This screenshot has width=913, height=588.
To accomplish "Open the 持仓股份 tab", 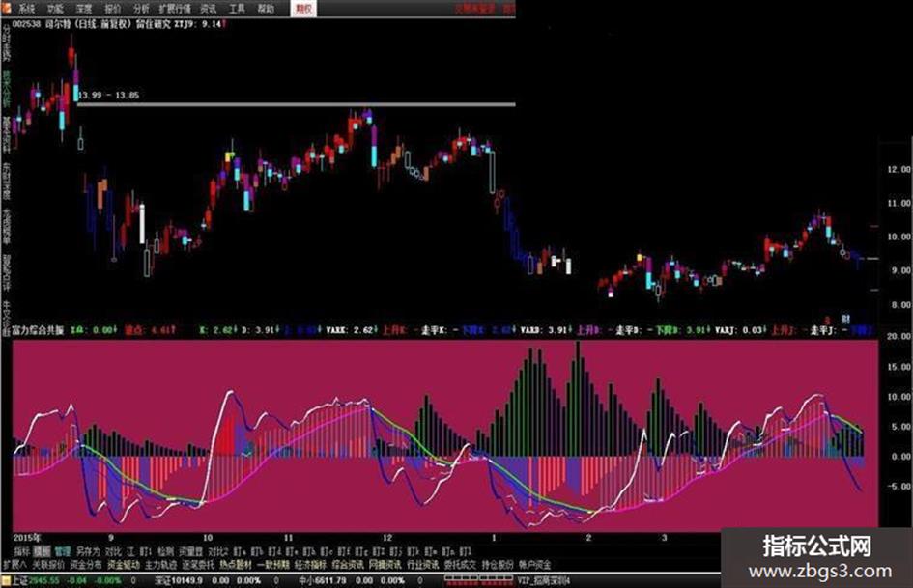I will 498,565.
